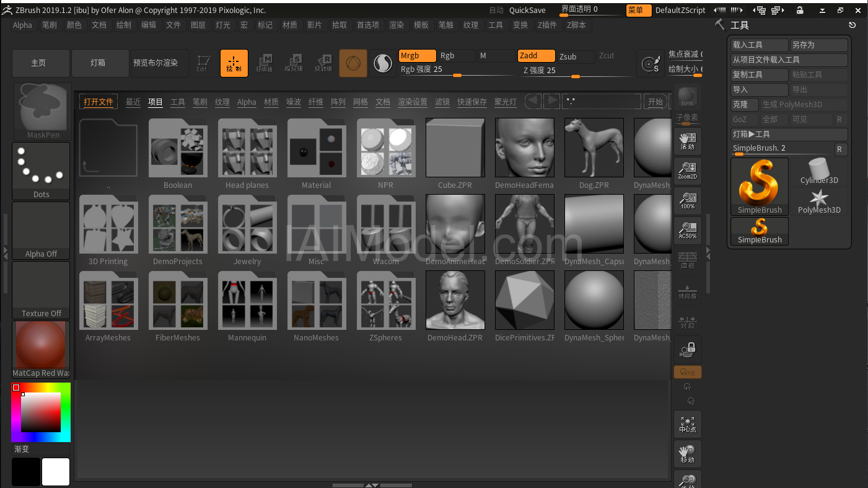Adjust the Z 强度 25 slider
Viewport: 868px width, 488px height.
(576, 71)
